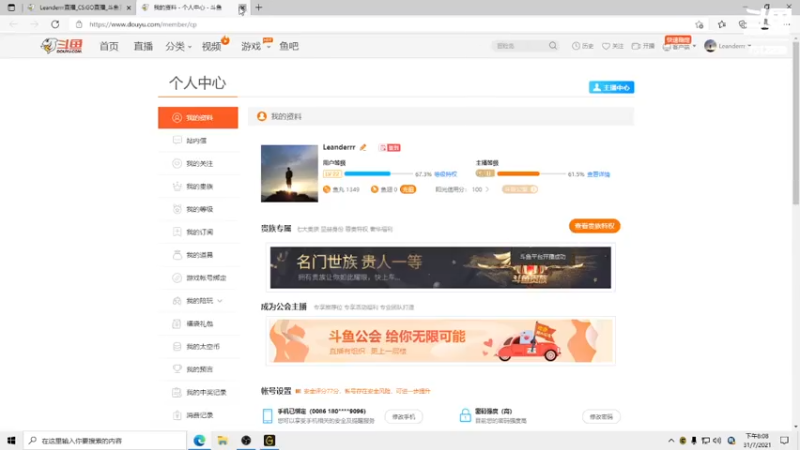This screenshot has height=450, width=800.
Task: Select 我的资料 in the sidebar
Action: click(198, 117)
